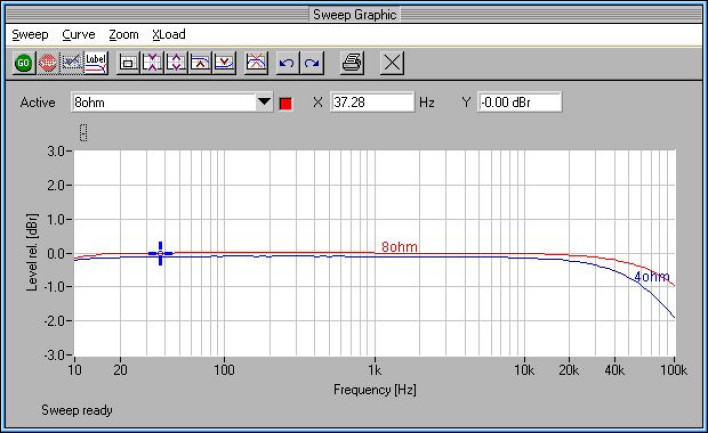Click the red STOP sweep icon

click(x=46, y=63)
